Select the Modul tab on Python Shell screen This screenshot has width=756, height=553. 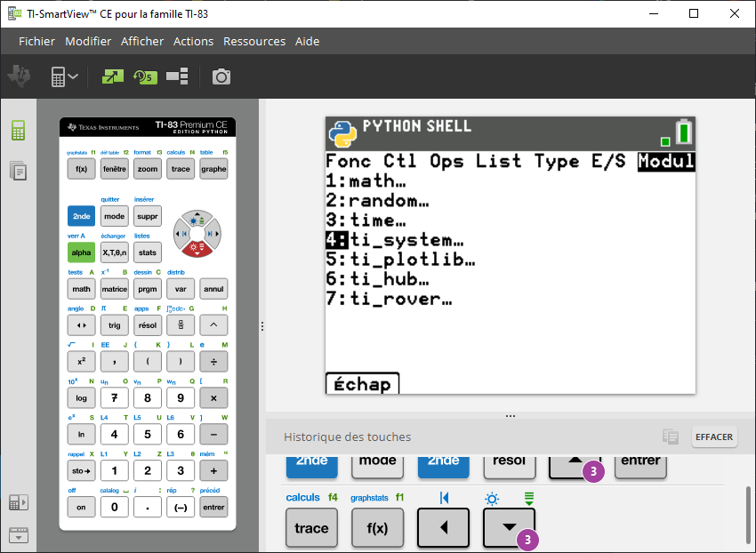pyautogui.click(x=666, y=161)
